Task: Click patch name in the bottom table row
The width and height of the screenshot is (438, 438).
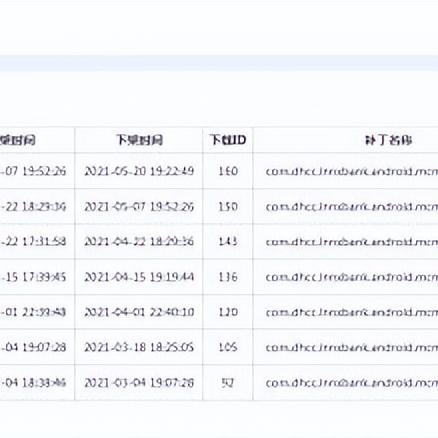Action: pos(352,383)
